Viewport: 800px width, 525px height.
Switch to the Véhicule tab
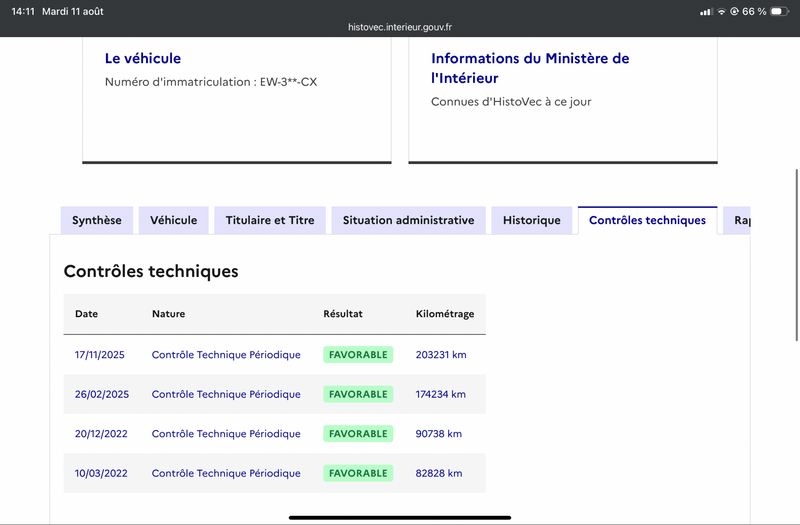point(173,220)
